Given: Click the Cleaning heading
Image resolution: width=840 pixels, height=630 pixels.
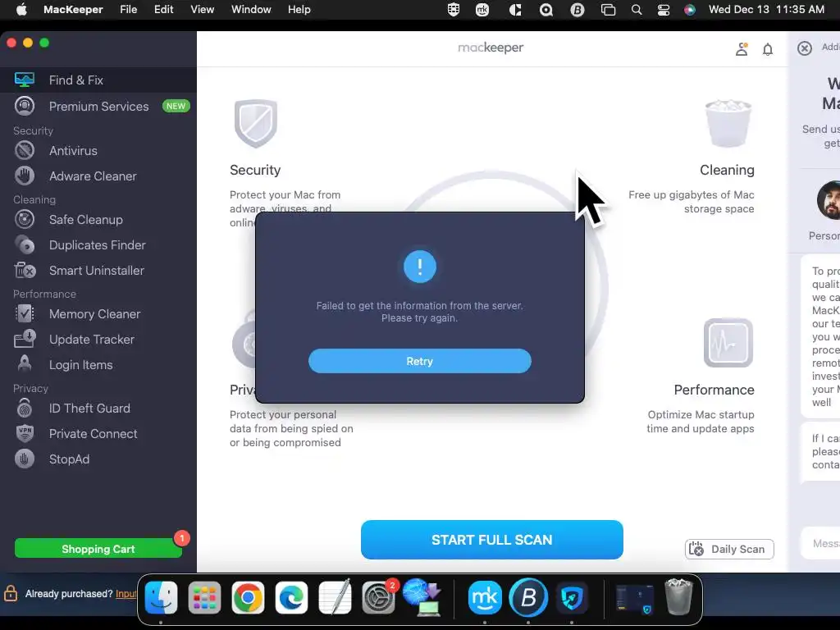Looking at the screenshot, I should [727, 170].
